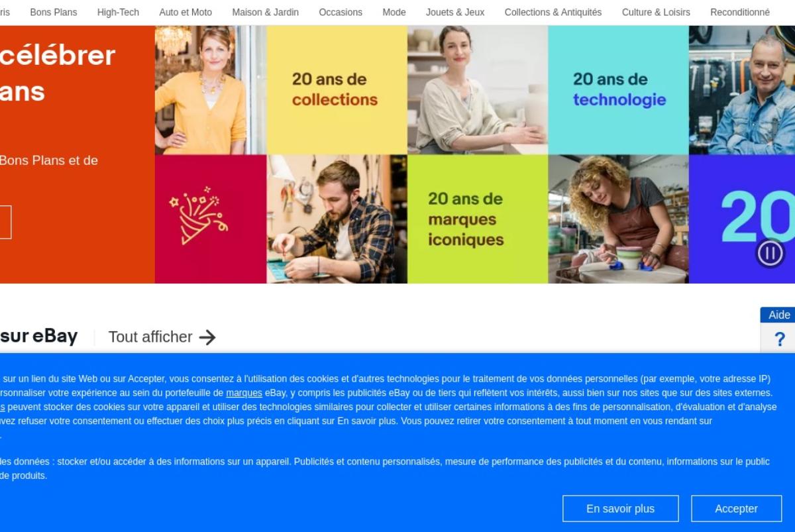This screenshot has height=532, width=795.
Task: Open Jouets & Jeux category
Action: pos(455,12)
